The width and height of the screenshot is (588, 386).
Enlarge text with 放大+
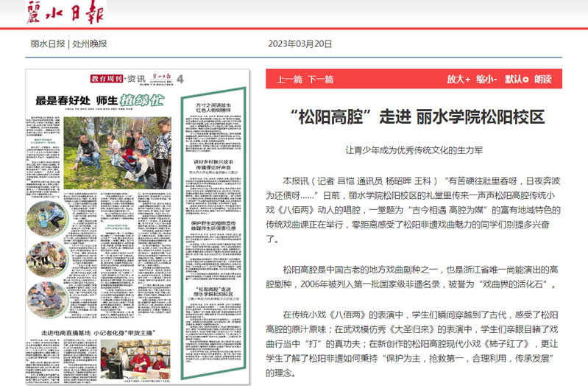coord(458,80)
